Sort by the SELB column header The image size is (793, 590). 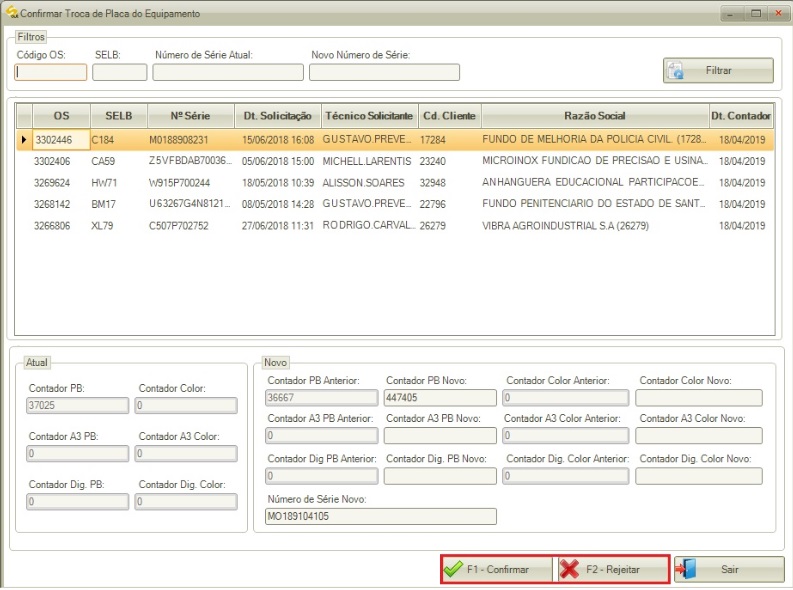pyautogui.click(x=119, y=116)
